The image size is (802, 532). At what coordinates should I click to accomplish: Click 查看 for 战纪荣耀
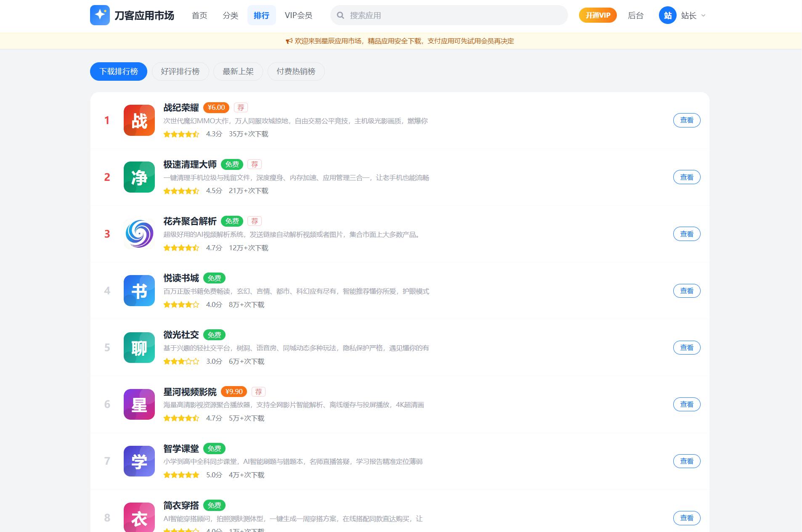coord(687,120)
